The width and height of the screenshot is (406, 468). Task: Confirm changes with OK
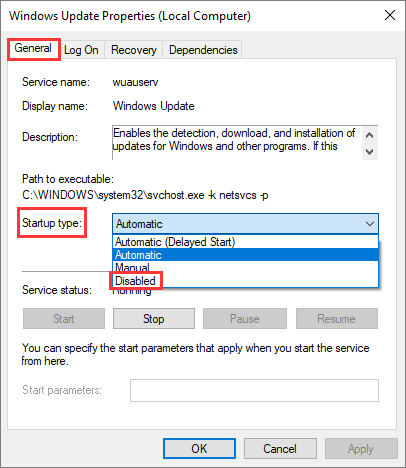(199, 449)
